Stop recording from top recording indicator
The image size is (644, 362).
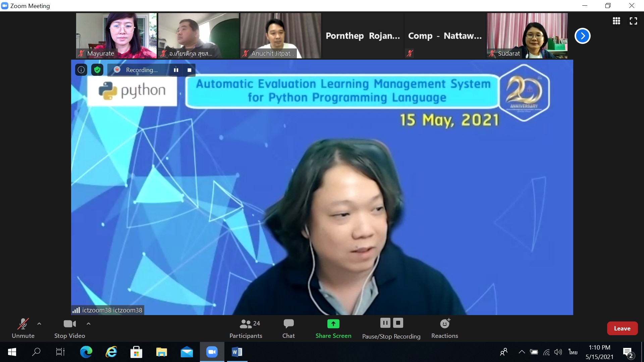[189, 70]
